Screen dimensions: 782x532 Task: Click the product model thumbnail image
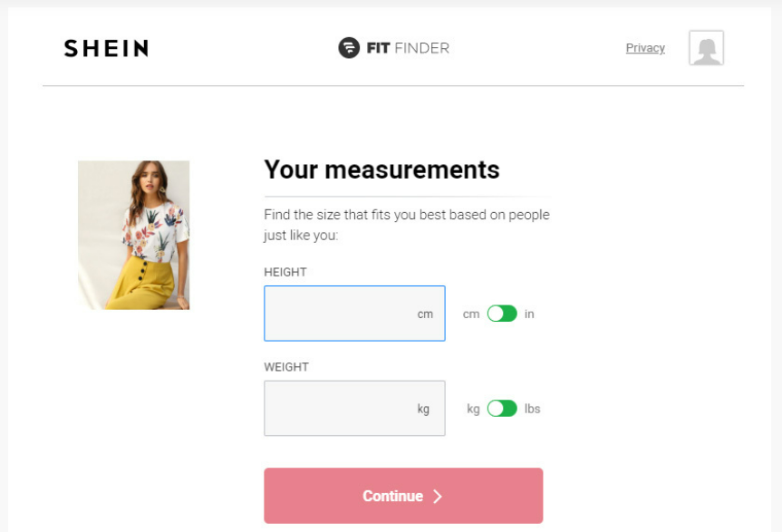[134, 235]
